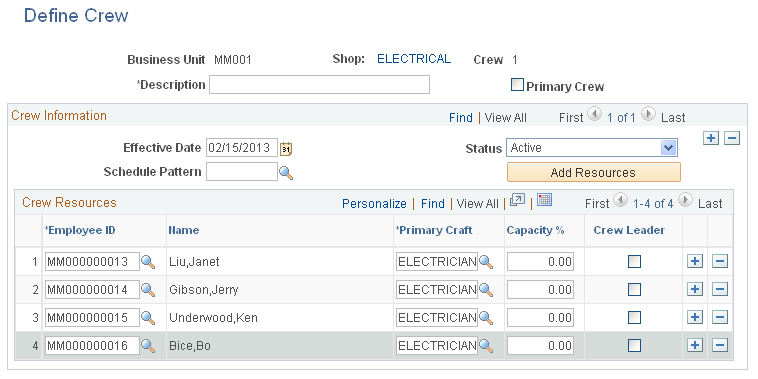The height and width of the screenshot is (379, 758).
Task: Edit Capacity % for Gibson,Jerry
Action: pyautogui.click(x=540, y=290)
